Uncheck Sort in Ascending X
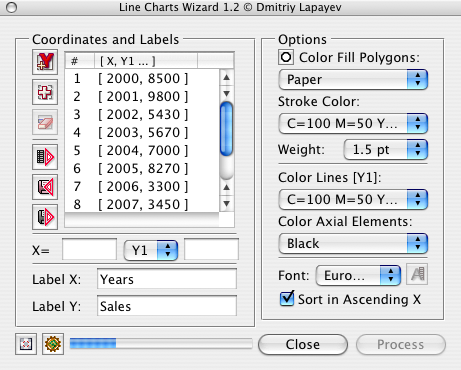 click(x=287, y=298)
